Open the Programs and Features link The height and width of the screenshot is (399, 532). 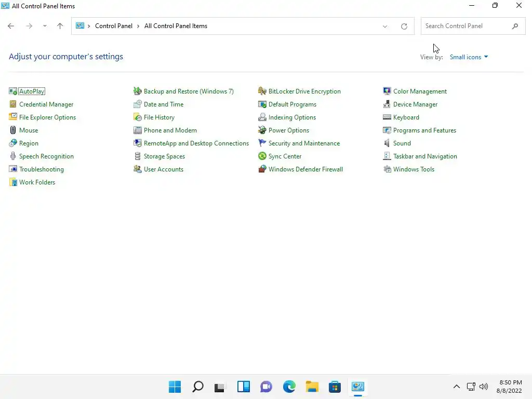pyautogui.click(x=424, y=130)
